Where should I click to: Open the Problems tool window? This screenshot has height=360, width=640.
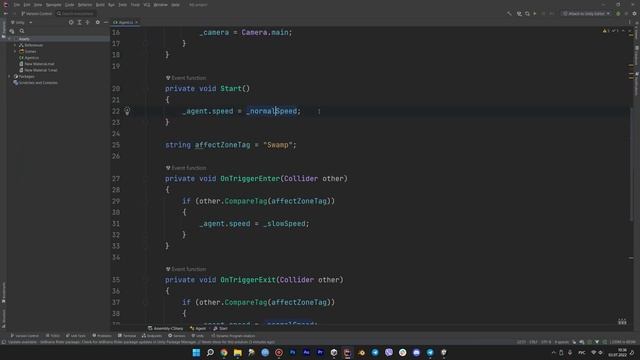pyautogui.click(x=102, y=336)
